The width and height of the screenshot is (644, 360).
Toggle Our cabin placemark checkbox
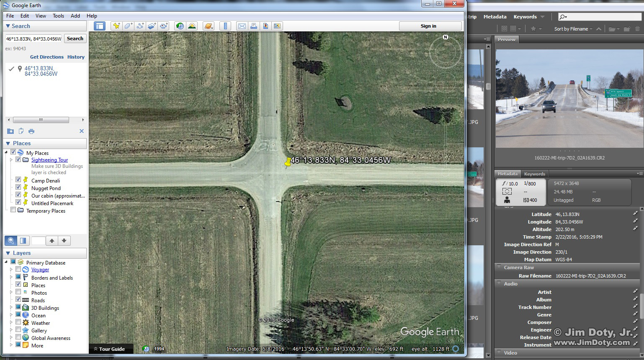pyautogui.click(x=18, y=195)
